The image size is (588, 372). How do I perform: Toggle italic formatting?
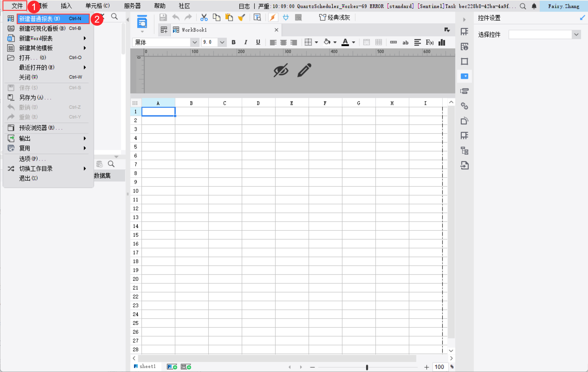(x=246, y=42)
